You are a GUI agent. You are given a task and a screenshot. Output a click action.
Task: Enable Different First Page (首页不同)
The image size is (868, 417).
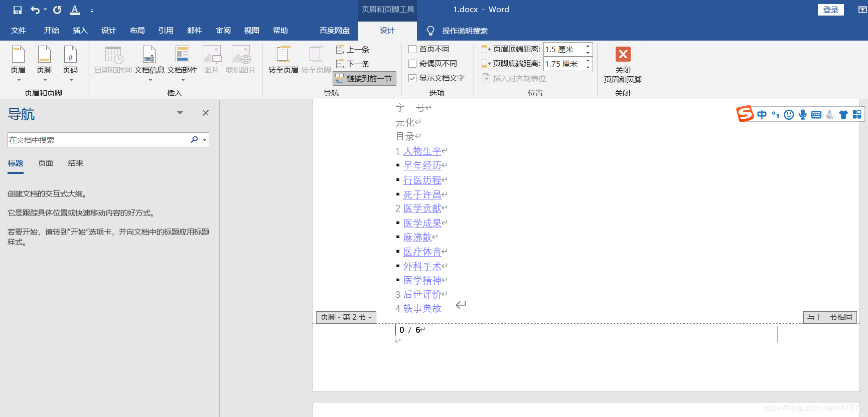412,49
